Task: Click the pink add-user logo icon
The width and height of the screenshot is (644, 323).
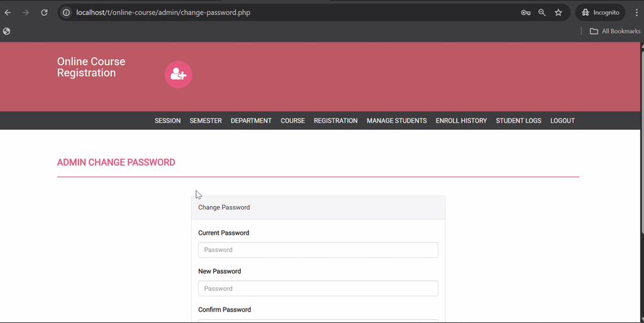Action: (178, 74)
